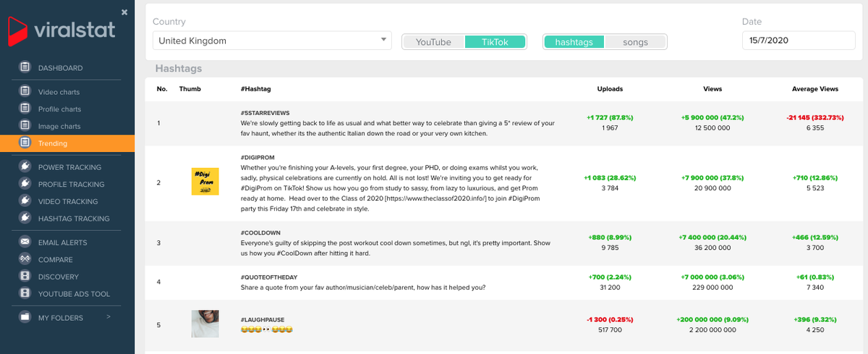868x354 pixels.
Task: Open the #LAUGHPAUSE row thumbnail
Action: point(205,324)
